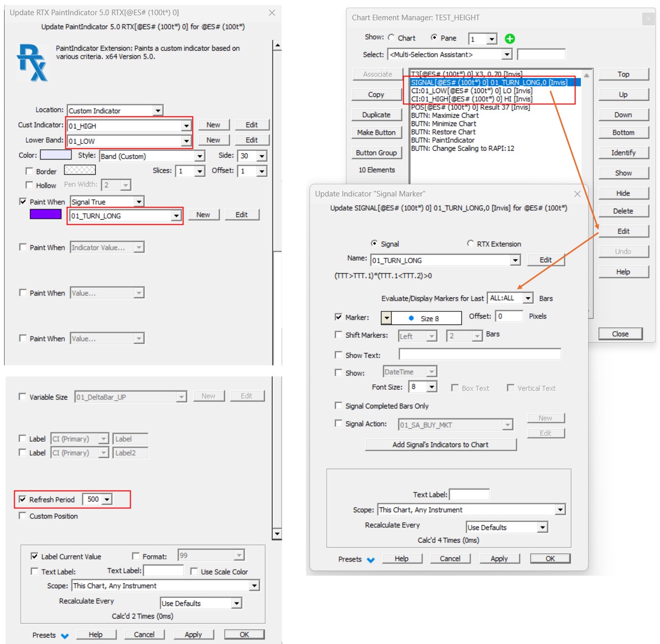Open the ALL:ALL bars dropdown
Screen dimensions: 660x644
pyautogui.click(x=528, y=298)
